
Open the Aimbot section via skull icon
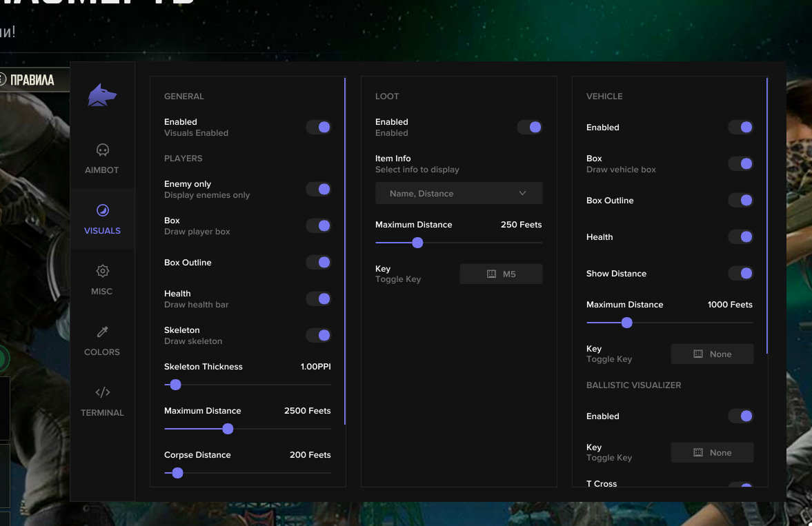pos(102,150)
